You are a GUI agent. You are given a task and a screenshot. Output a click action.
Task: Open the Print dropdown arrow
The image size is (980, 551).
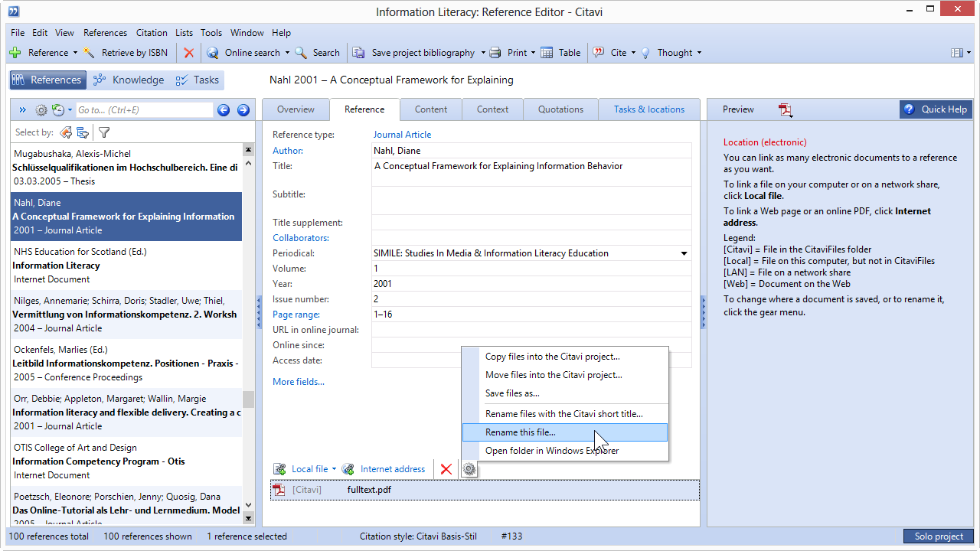pyautogui.click(x=534, y=53)
